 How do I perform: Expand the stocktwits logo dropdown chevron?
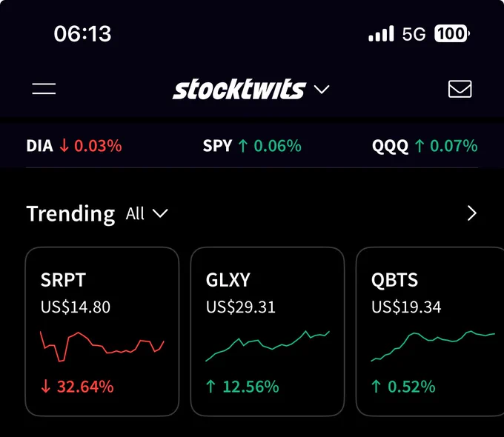(x=322, y=90)
